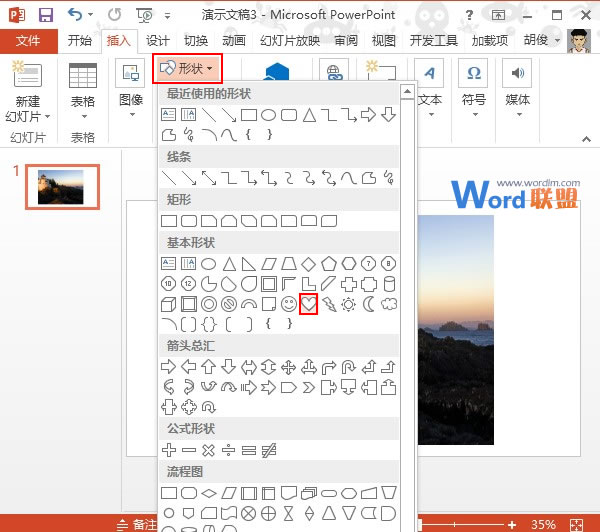Save the presentation with the floppy icon
This screenshot has height=532, width=600.
click(x=46, y=15)
